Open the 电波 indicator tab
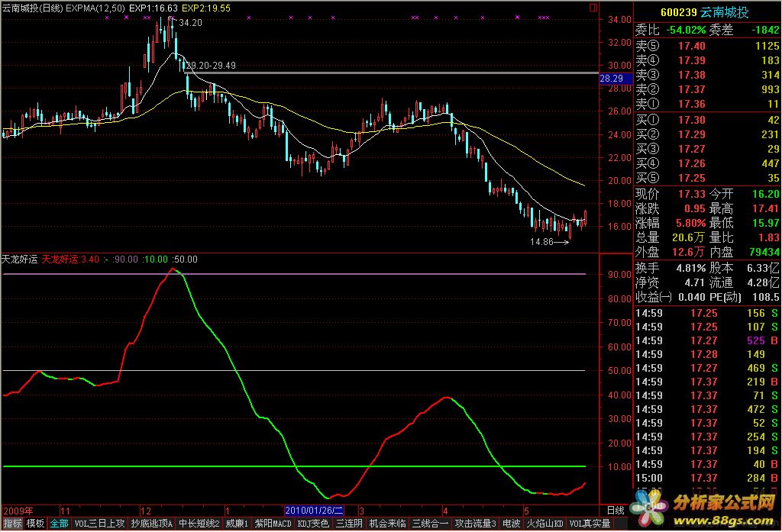The height and width of the screenshot is (532, 782). 511,523
